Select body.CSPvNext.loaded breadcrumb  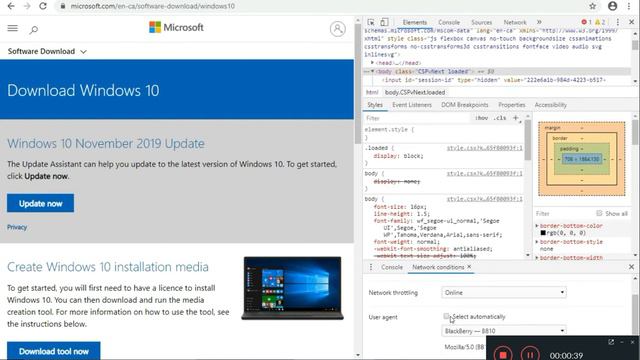(415, 92)
